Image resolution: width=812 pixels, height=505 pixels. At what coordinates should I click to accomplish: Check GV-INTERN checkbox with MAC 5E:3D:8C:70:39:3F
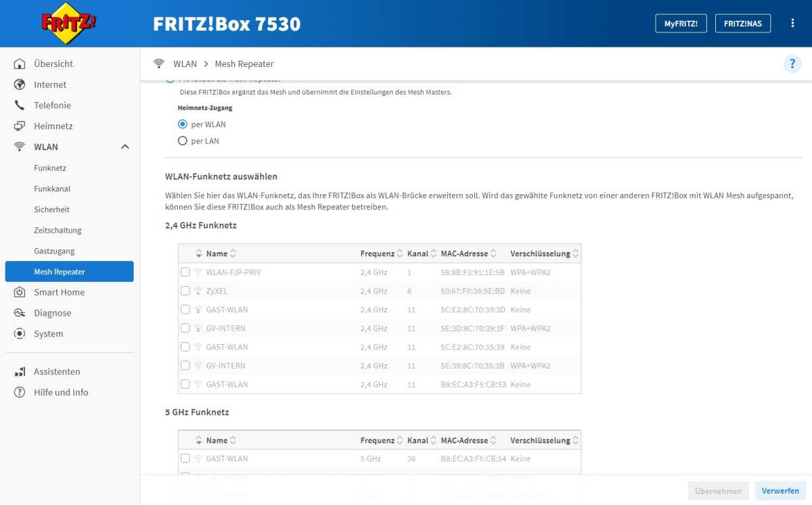185,328
